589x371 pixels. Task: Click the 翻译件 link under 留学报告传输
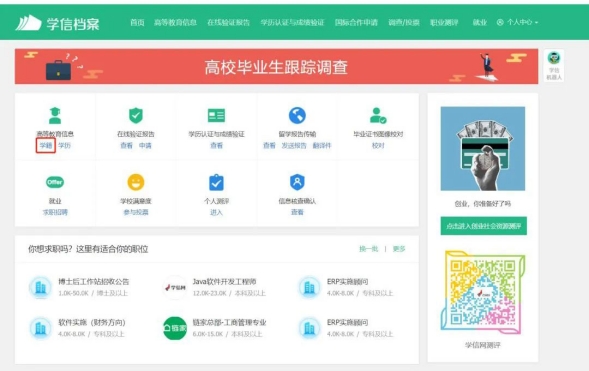coord(322,145)
